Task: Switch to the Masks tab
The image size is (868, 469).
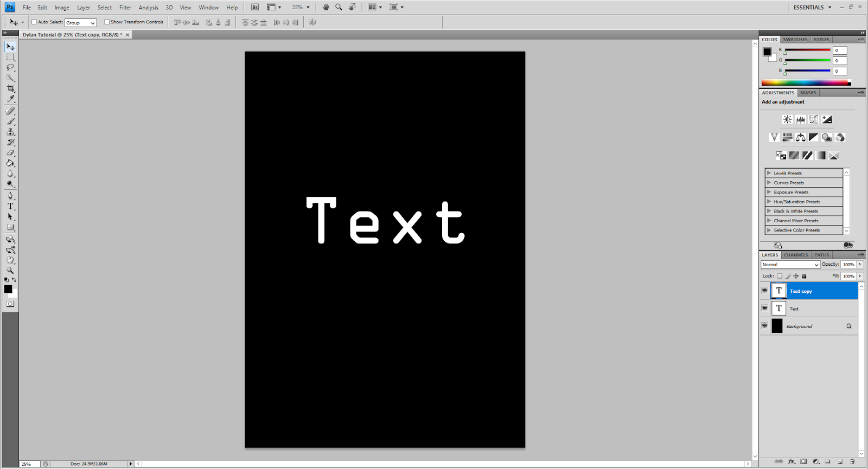Action: (x=808, y=93)
